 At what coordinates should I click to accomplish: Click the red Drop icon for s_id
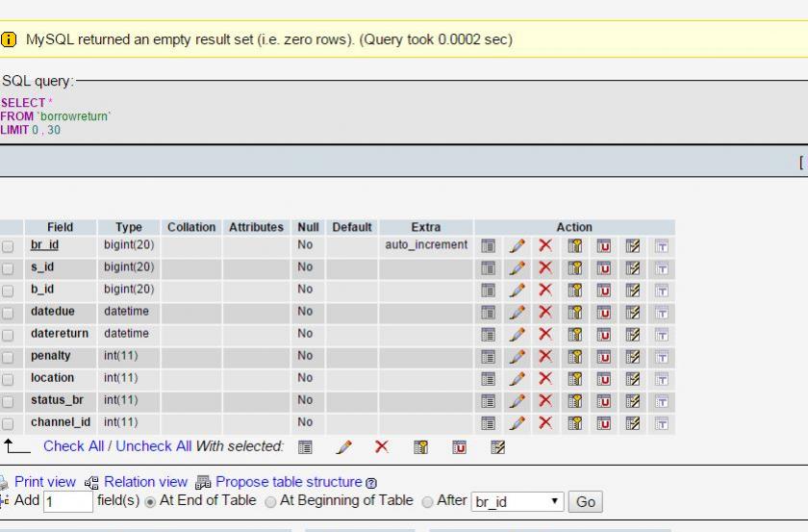click(545, 267)
